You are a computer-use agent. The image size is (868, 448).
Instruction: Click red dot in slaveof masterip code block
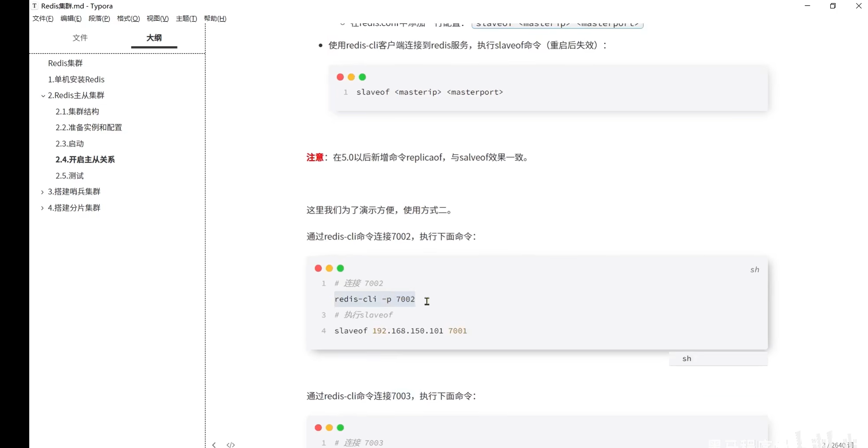340,77
